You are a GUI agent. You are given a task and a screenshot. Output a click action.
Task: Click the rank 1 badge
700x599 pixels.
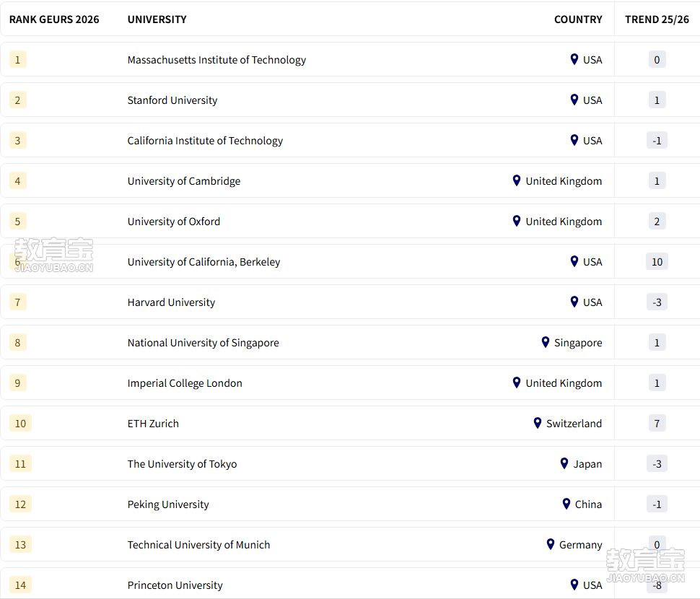(18, 60)
